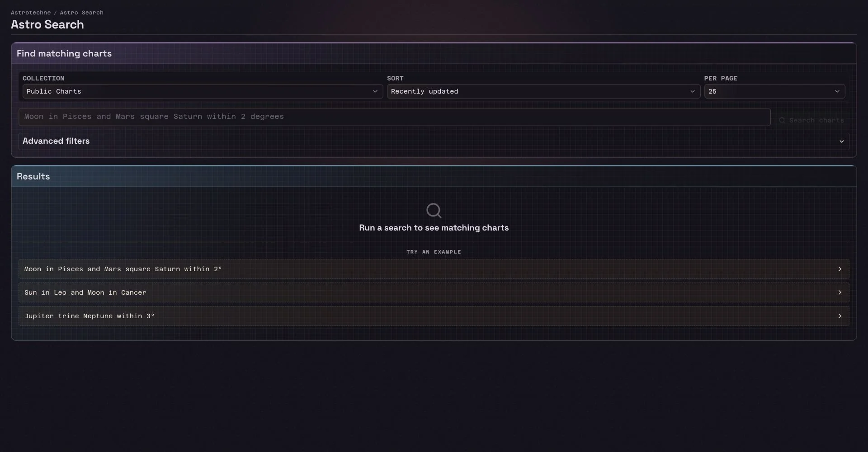Screen dimensions: 868x452
Task: Click the chevron on the Jupiter trine Neptune example
Action: 840,316
